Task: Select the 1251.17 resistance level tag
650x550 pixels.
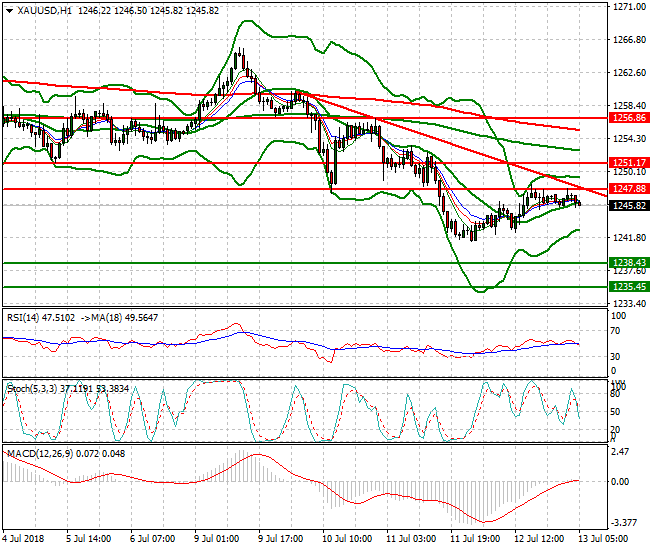Action: 627,162
